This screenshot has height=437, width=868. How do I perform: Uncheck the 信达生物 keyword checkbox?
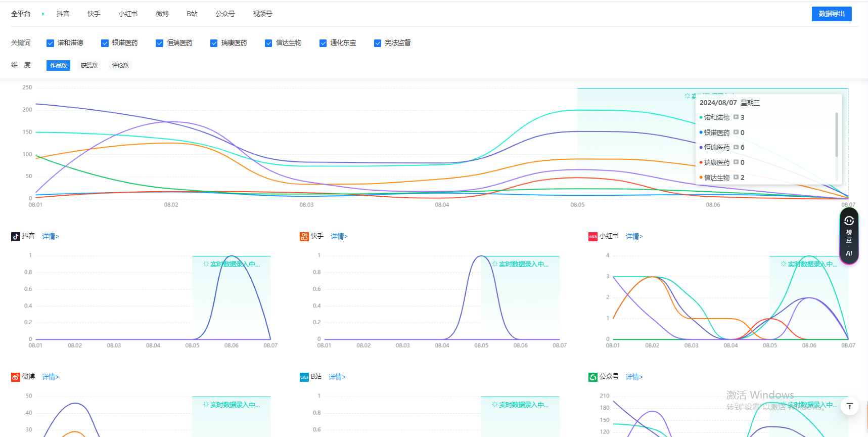coord(268,43)
